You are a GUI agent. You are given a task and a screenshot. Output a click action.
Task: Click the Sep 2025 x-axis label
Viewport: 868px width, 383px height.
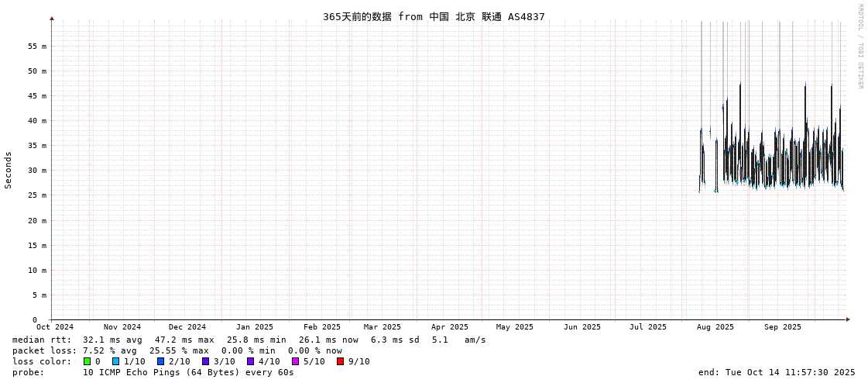783,327
